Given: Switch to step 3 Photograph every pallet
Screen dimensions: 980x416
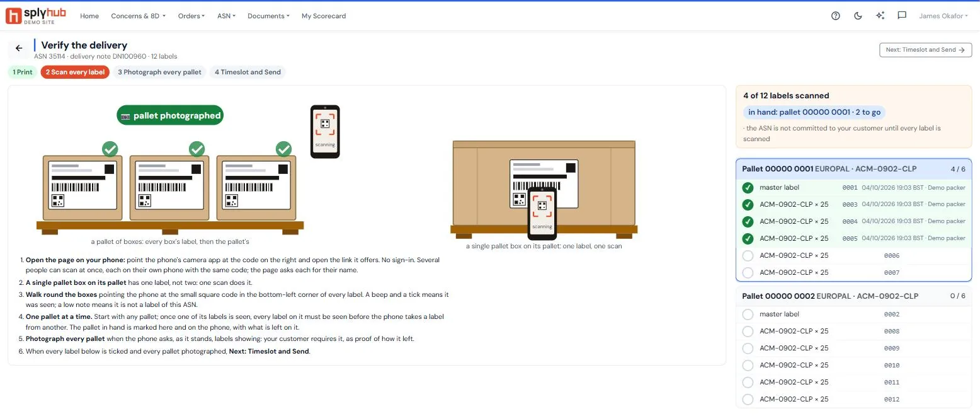Looking at the screenshot, I should click(x=159, y=72).
